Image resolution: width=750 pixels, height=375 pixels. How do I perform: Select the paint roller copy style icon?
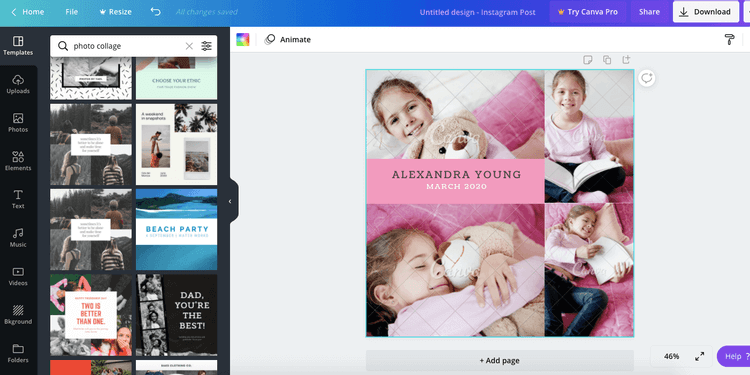click(x=729, y=40)
